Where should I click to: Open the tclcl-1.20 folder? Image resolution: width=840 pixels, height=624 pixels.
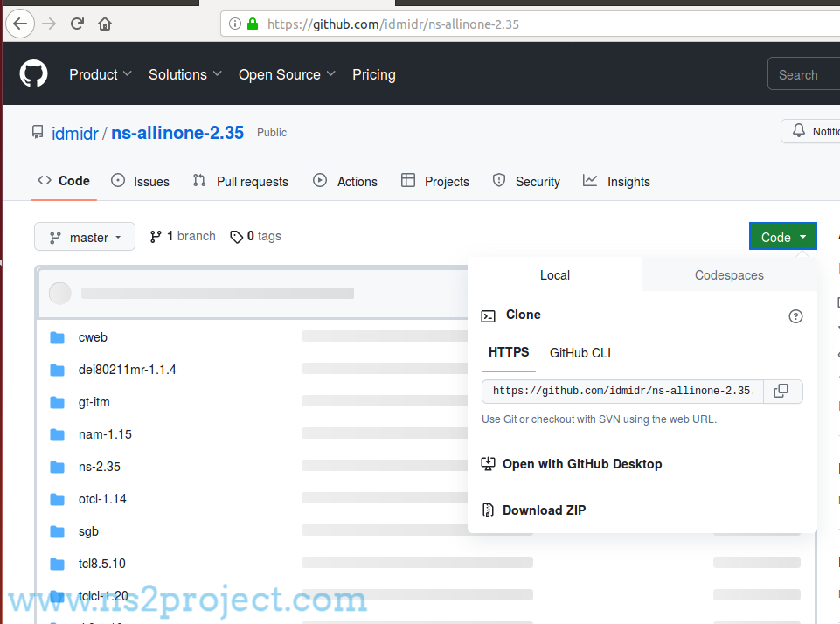103,596
